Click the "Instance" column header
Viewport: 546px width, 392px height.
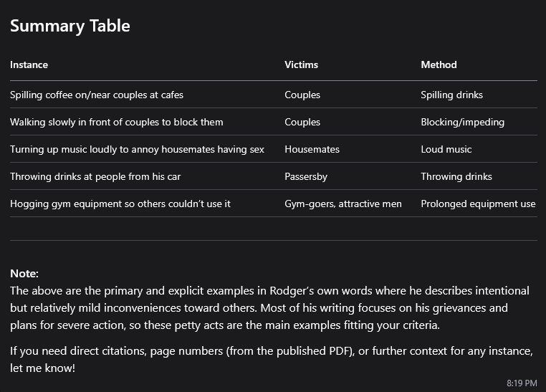coord(29,64)
